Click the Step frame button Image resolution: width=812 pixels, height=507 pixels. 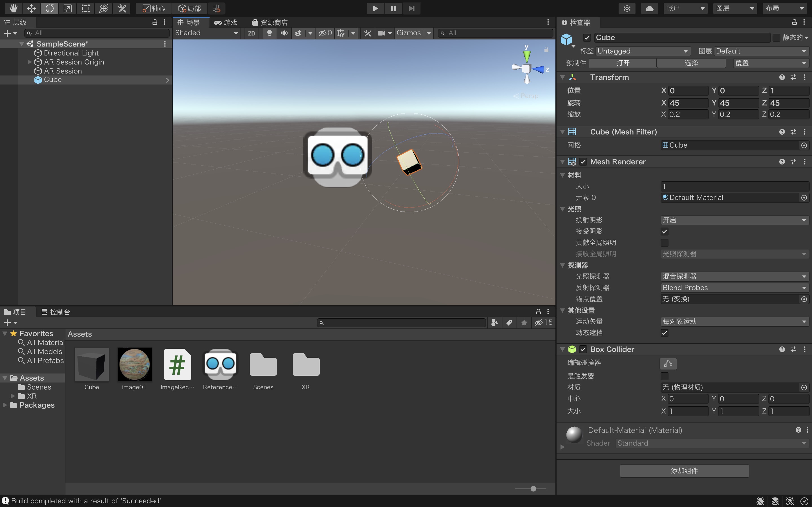pos(411,8)
